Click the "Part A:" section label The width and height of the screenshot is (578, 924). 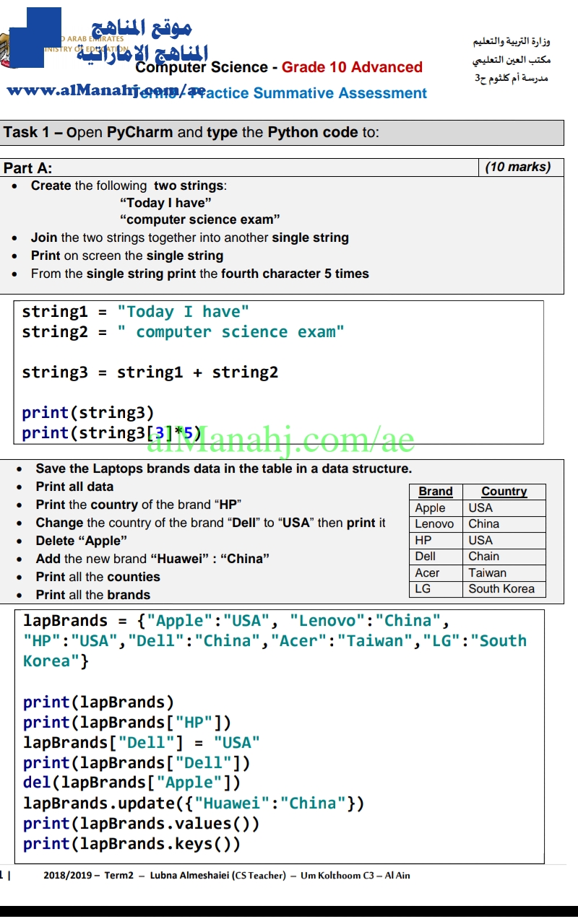coord(28,168)
